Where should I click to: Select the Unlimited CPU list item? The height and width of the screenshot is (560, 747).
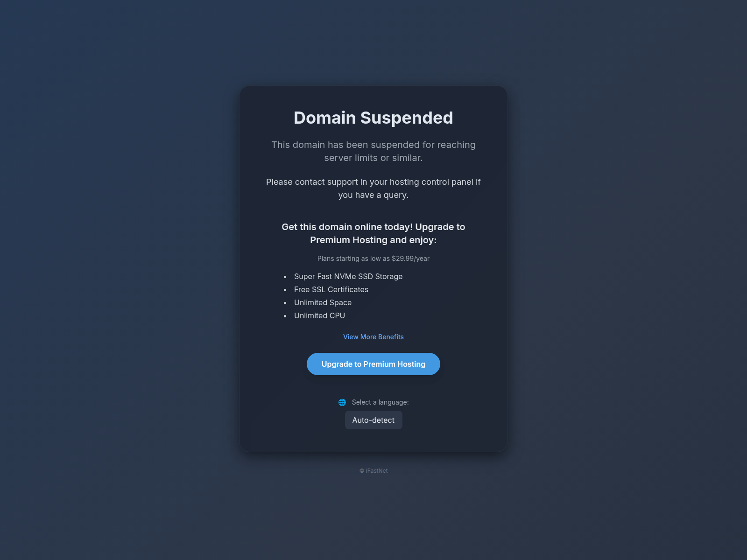coord(319,315)
